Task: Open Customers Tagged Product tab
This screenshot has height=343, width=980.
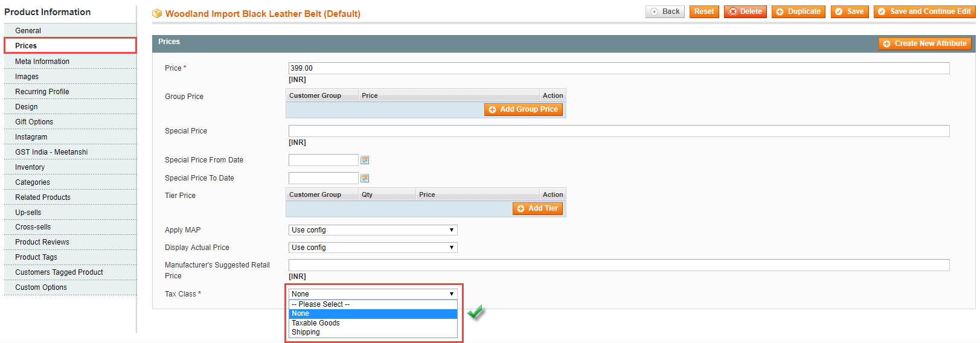Action: click(x=70, y=272)
